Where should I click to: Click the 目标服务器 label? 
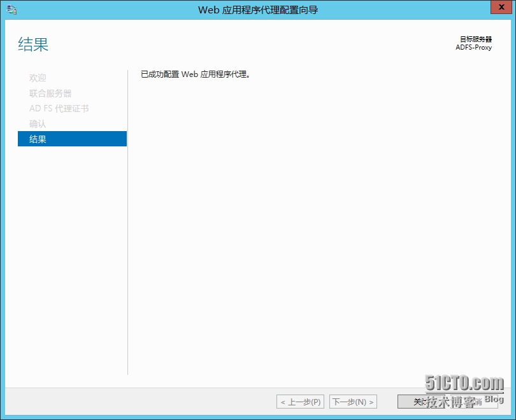click(x=476, y=39)
